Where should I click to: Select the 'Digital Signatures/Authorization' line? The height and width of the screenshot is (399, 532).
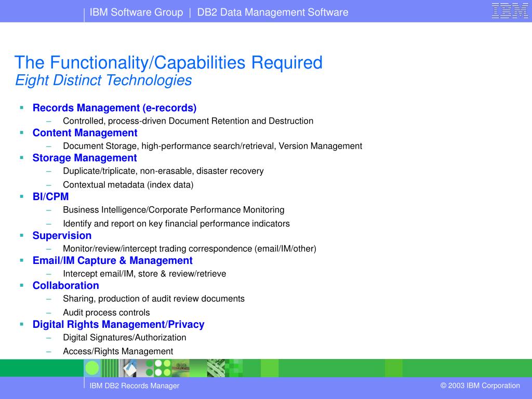pyautogui.click(x=125, y=338)
